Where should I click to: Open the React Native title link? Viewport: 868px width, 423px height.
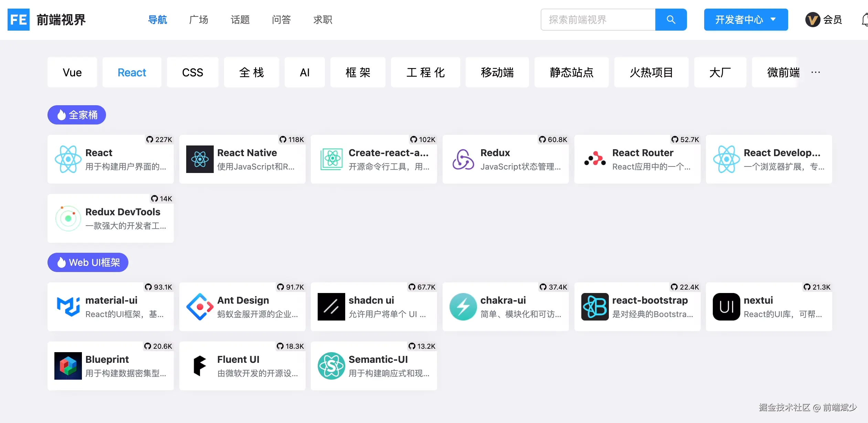247,153
